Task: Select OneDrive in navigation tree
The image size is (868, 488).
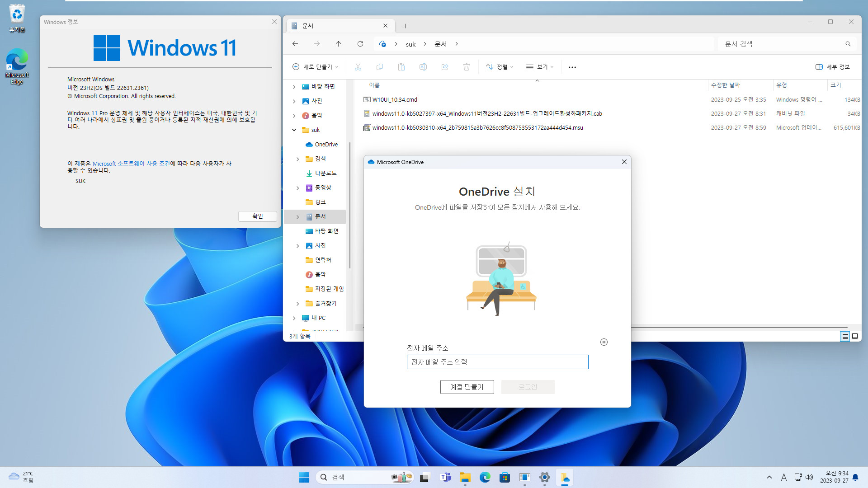Action: coord(321,145)
